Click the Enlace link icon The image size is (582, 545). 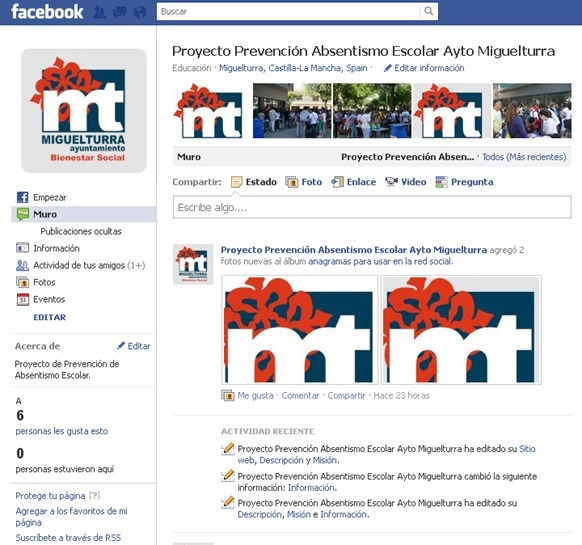[337, 182]
